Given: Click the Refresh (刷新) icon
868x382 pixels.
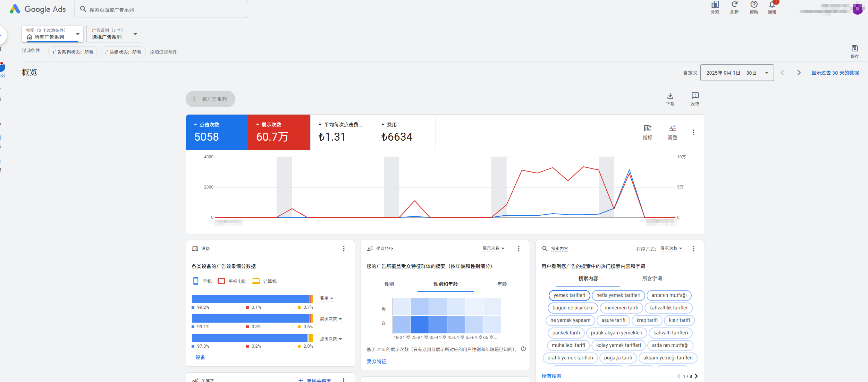Looking at the screenshot, I should click(734, 5).
